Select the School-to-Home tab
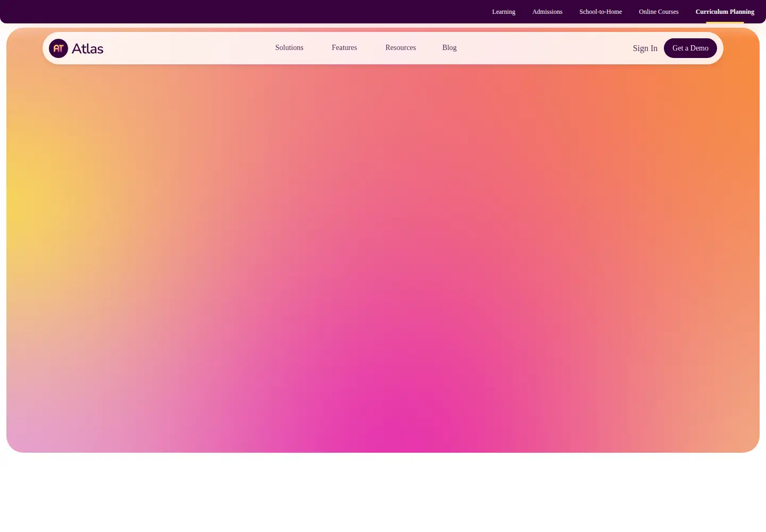Viewport: 766px width, 532px height. 601,12
